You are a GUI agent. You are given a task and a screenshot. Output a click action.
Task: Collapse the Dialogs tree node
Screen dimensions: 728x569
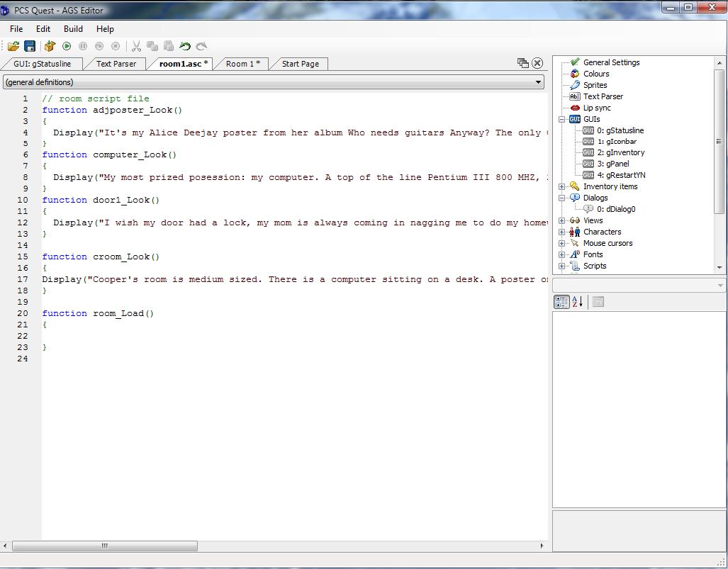pos(562,198)
